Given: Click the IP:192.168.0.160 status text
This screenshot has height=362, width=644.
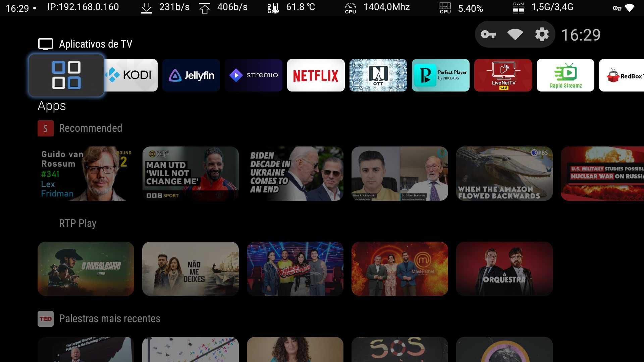Looking at the screenshot, I should click(83, 7).
